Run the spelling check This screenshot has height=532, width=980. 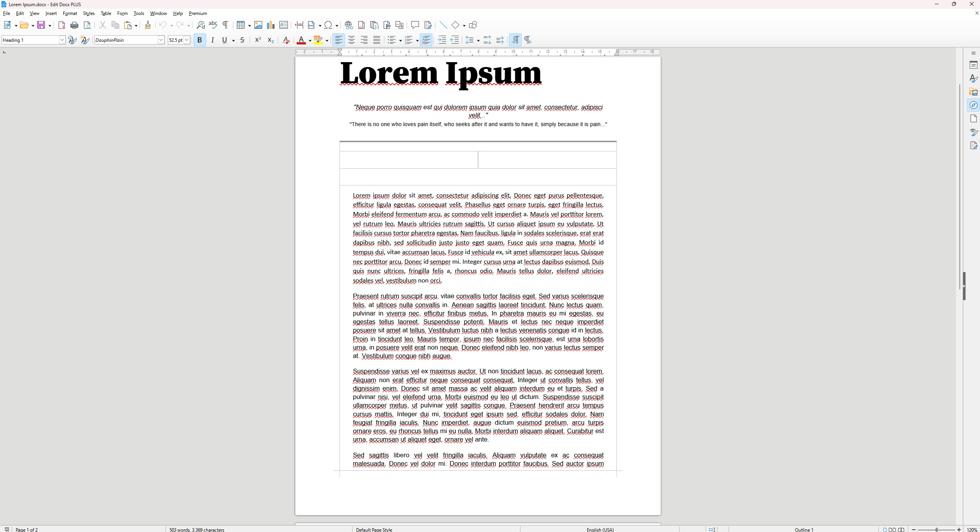point(213,25)
